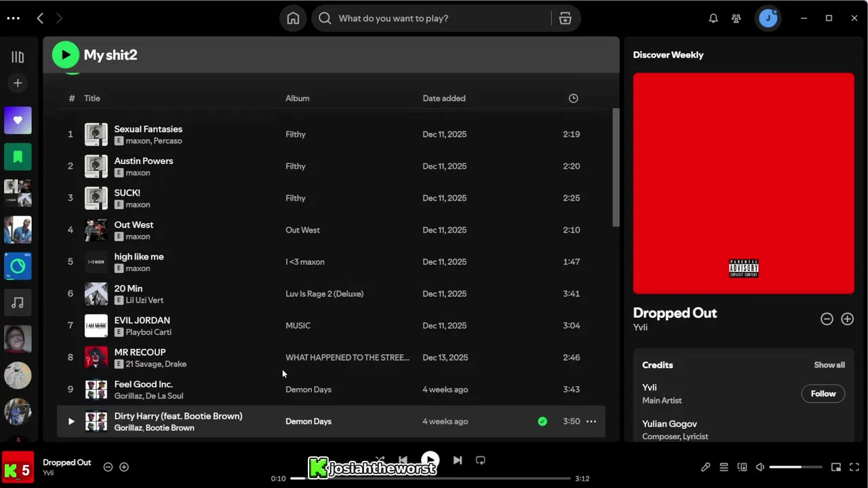Open I <3 maxon album link
Viewport: 868px width, 488px height.
tap(305, 262)
